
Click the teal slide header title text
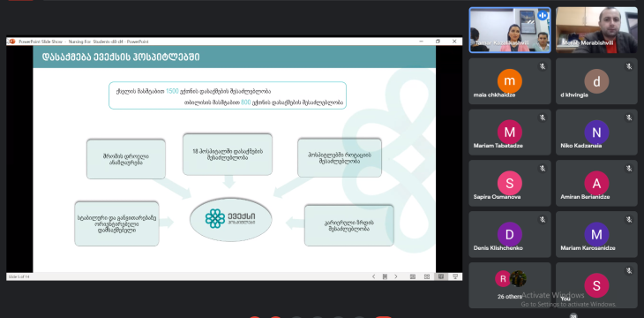pyautogui.click(x=121, y=57)
